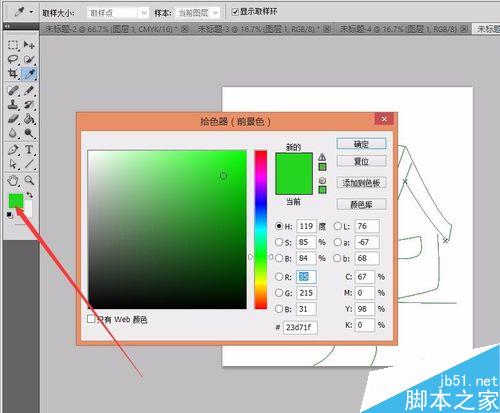Click inside the large green color field

[x=167, y=229]
